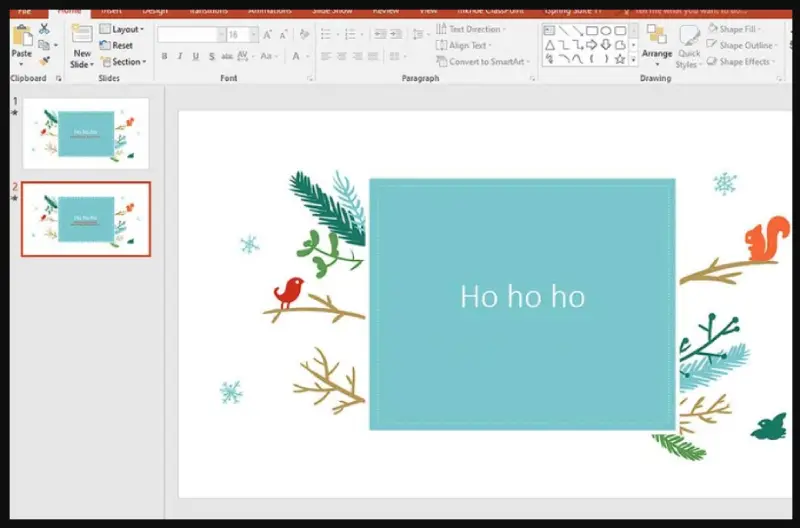Click the numbered list icon
Screen dimensions: 800x528
(x=350, y=35)
